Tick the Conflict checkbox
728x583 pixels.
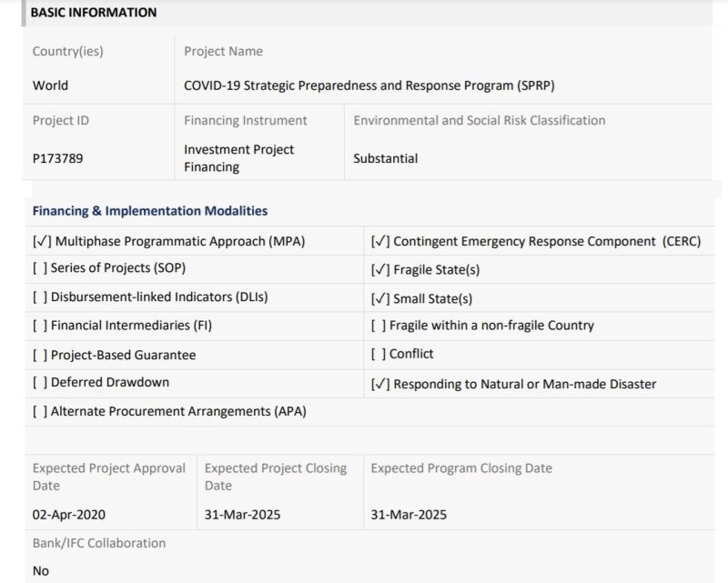[379, 354]
